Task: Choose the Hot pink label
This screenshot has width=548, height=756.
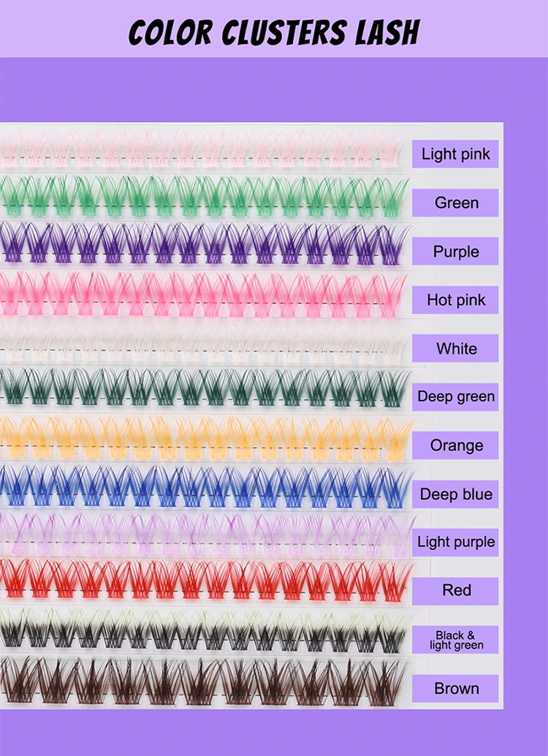Action: [455, 300]
